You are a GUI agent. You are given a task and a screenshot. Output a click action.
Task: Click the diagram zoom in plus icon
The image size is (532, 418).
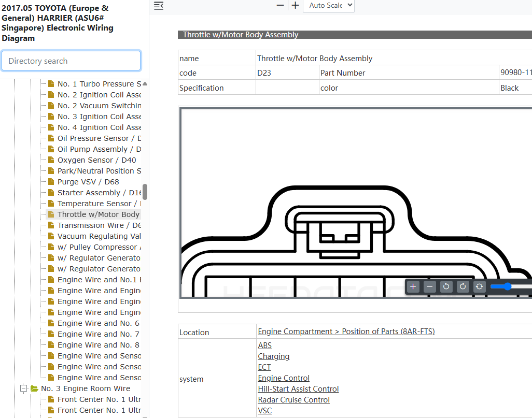tap(413, 286)
